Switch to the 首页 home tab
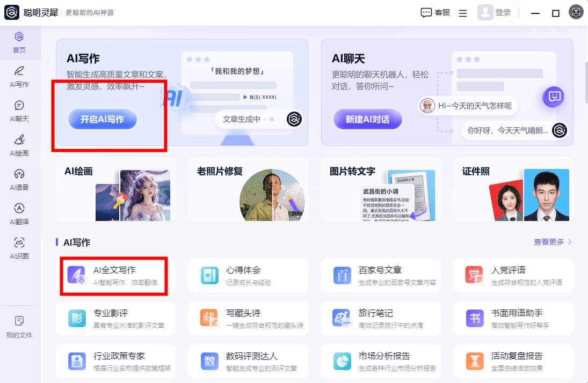Image resolution: width=588 pixels, height=383 pixels. coord(19,42)
